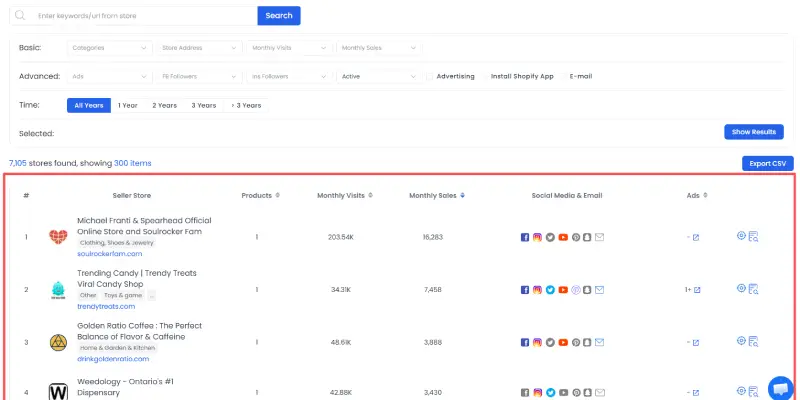
Task: Click Pinterest icon in soulrockerfam.com row
Action: pos(576,237)
